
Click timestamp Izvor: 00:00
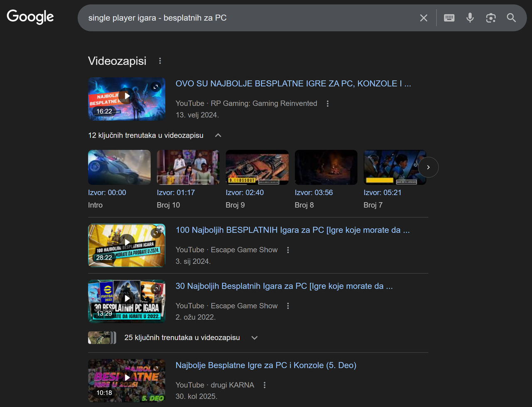pos(107,193)
